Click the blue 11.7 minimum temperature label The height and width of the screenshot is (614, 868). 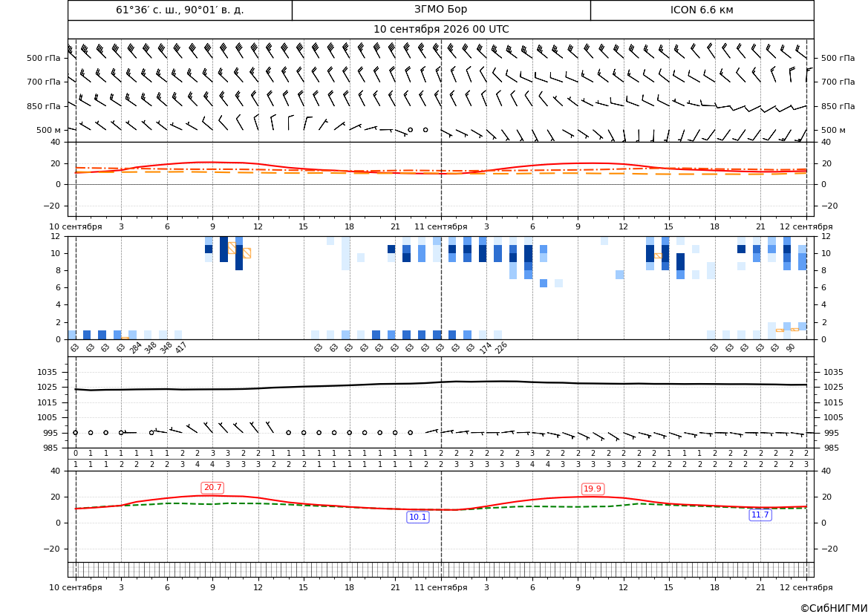760,515
